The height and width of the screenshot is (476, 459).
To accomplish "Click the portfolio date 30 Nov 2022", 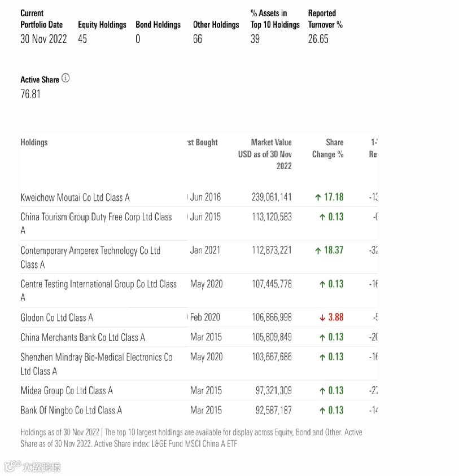I will pos(43,39).
